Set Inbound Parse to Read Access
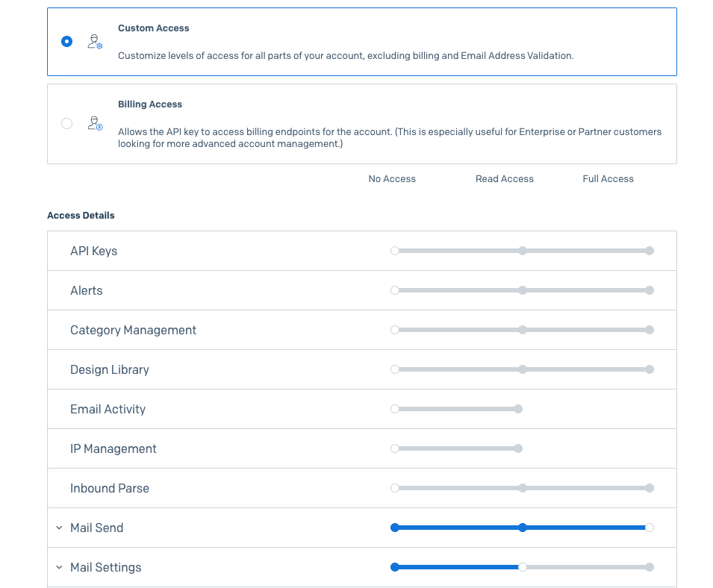The image size is (713, 588). click(x=523, y=488)
